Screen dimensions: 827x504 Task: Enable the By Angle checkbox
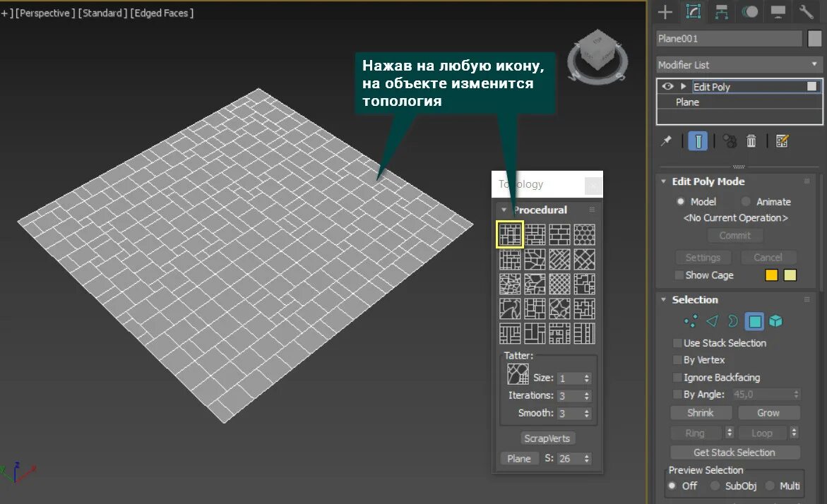678,395
